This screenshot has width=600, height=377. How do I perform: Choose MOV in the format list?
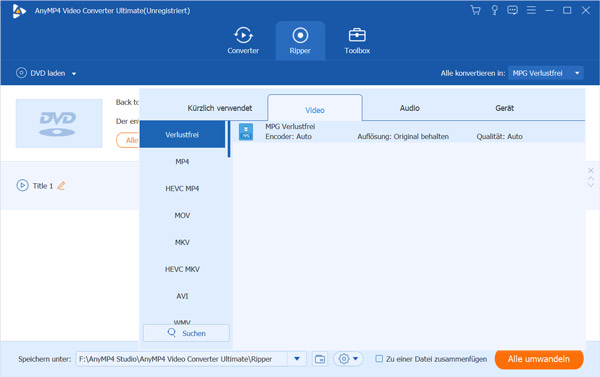point(182,215)
